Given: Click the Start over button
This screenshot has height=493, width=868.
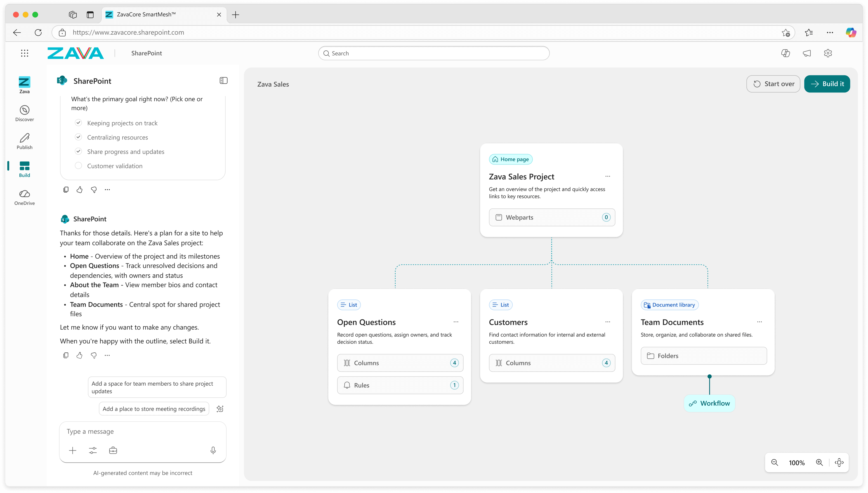Looking at the screenshot, I should [x=773, y=84].
